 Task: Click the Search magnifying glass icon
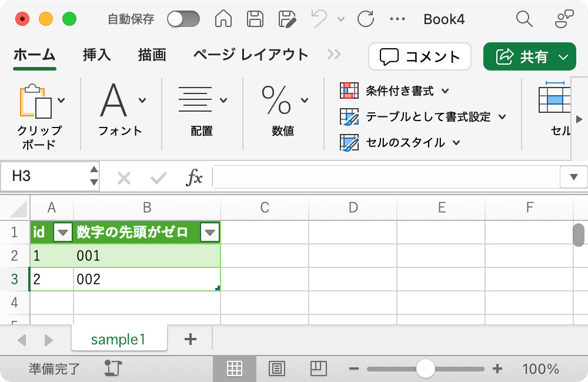tap(524, 19)
